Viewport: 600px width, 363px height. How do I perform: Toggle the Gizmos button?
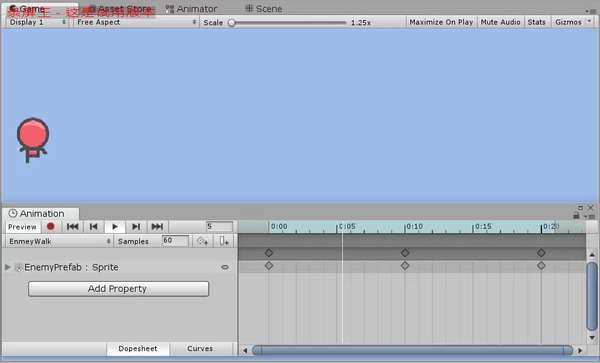pos(568,22)
